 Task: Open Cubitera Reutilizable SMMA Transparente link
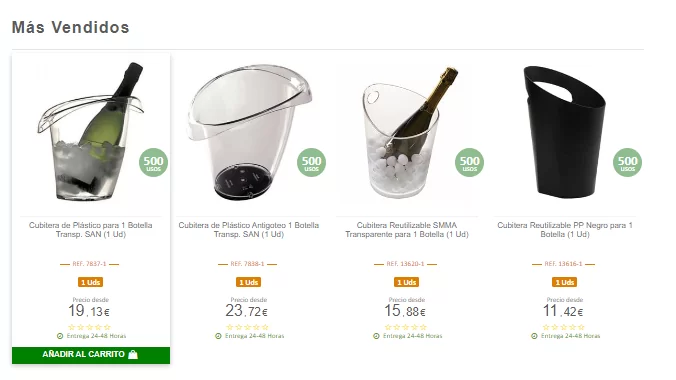tap(407, 230)
